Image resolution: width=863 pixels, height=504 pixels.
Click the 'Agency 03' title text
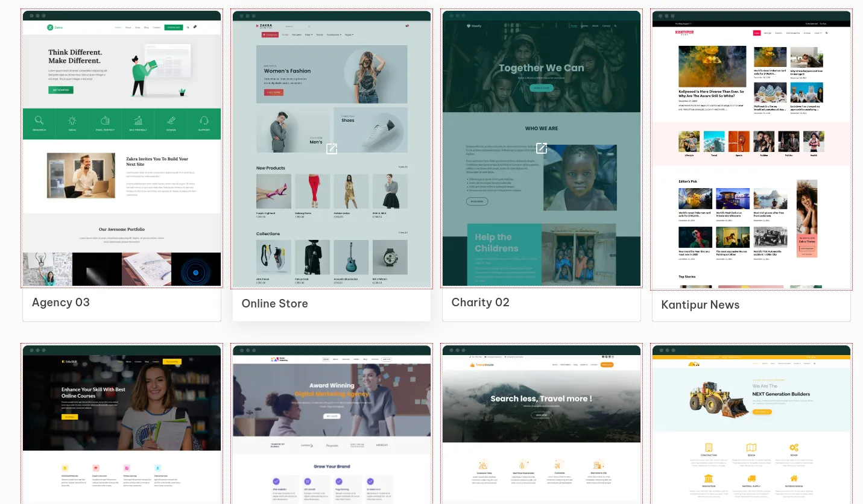[x=61, y=303]
